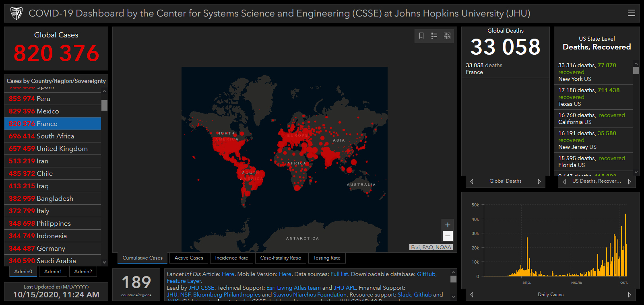
Task: Previous arrow beside US Deaths, Recover…
Action: pyautogui.click(x=564, y=181)
